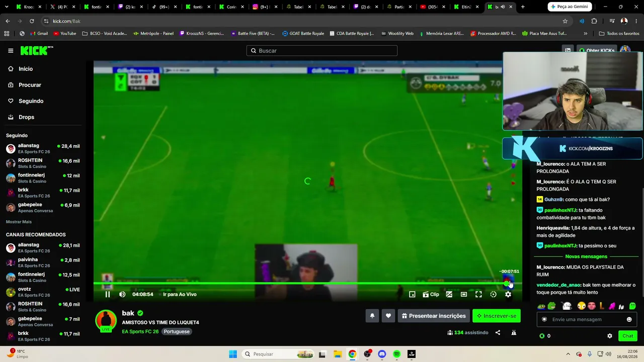Open Spotify from the taskbar
This screenshot has width=644, height=362.
[x=396, y=354]
